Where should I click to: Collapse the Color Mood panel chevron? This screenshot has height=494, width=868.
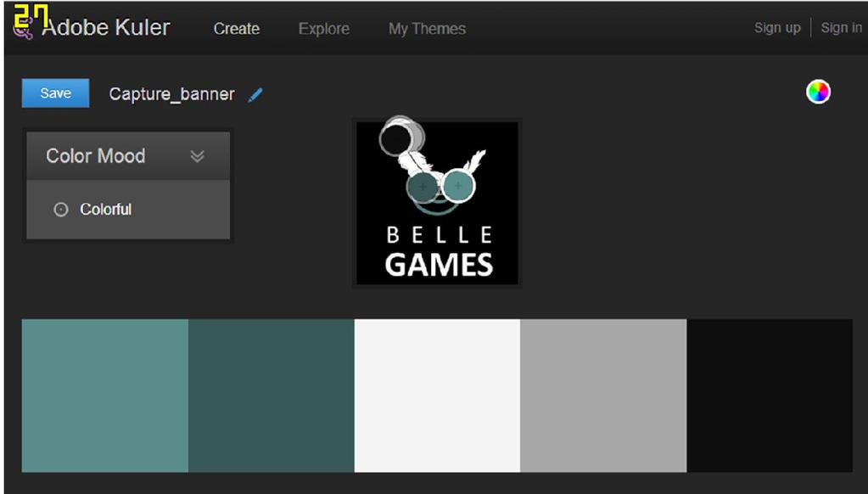198,156
